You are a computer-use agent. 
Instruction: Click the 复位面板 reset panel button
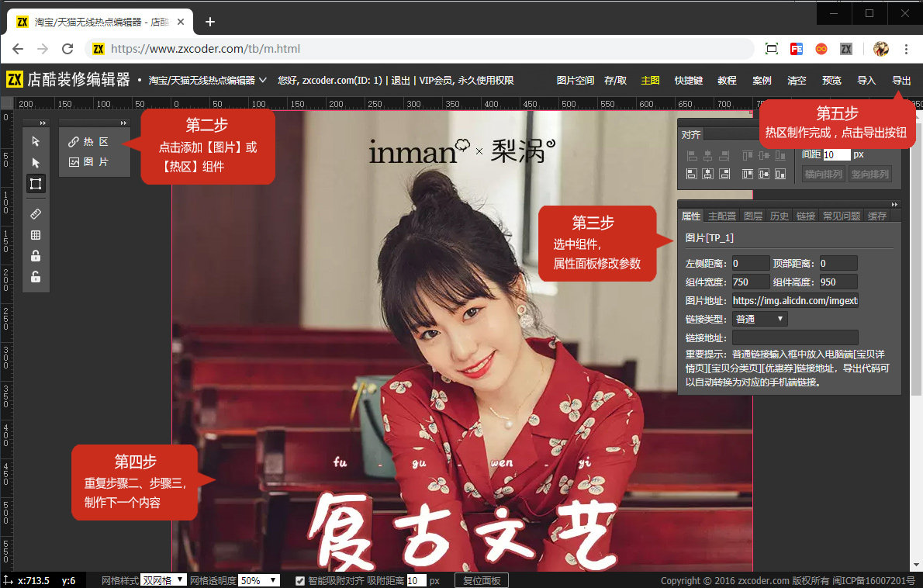coord(482,580)
